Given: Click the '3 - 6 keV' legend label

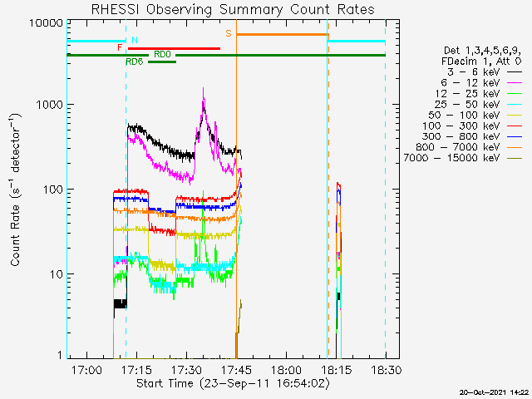Looking at the screenshot, I should pos(473,72).
